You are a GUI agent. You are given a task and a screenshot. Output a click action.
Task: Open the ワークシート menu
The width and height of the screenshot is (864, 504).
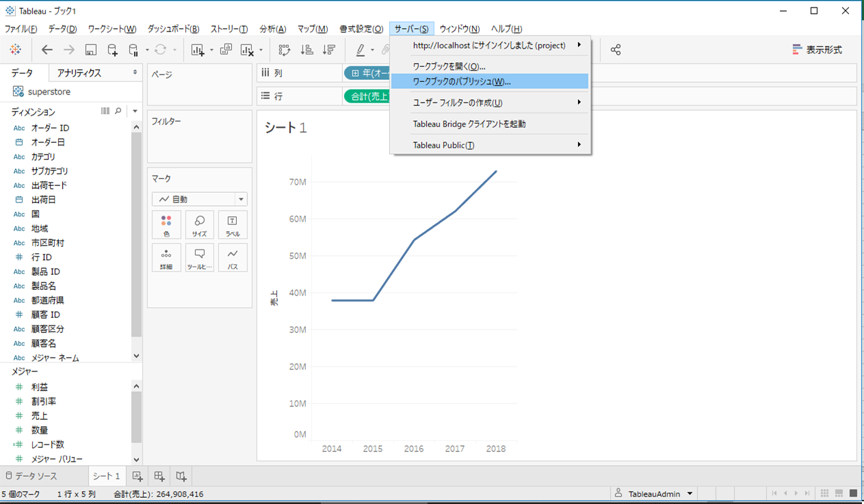(x=112, y=29)
